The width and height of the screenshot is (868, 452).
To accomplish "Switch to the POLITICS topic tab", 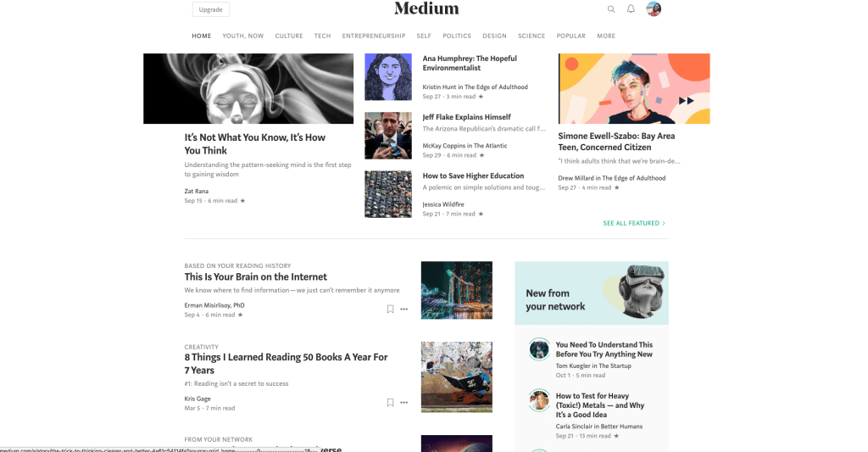I will pos(457,36).
